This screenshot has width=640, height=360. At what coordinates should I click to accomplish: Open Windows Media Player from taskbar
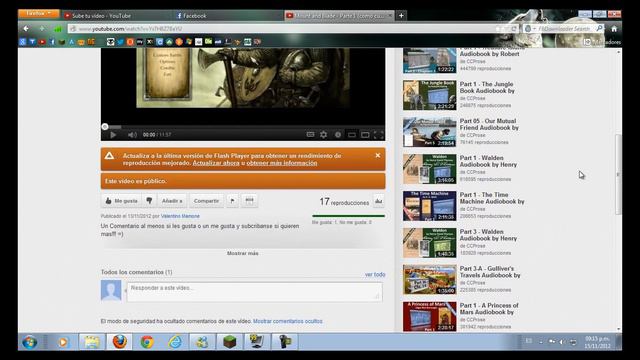pyautogui.click(x=62, y=342)
